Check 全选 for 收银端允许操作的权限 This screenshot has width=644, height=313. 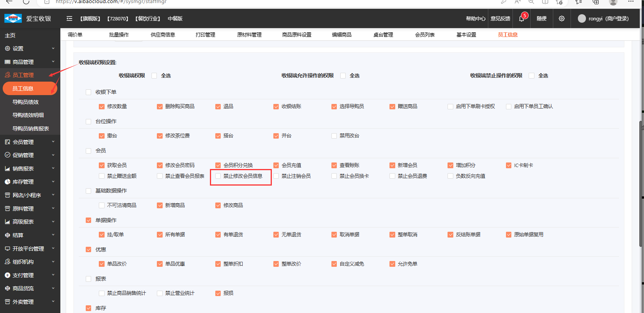(343, 76)
